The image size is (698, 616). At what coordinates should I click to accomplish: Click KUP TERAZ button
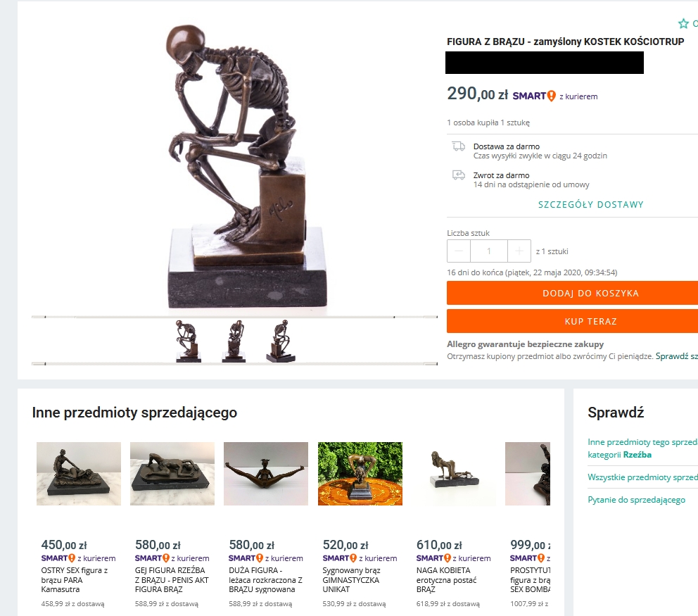click(573, 321)
